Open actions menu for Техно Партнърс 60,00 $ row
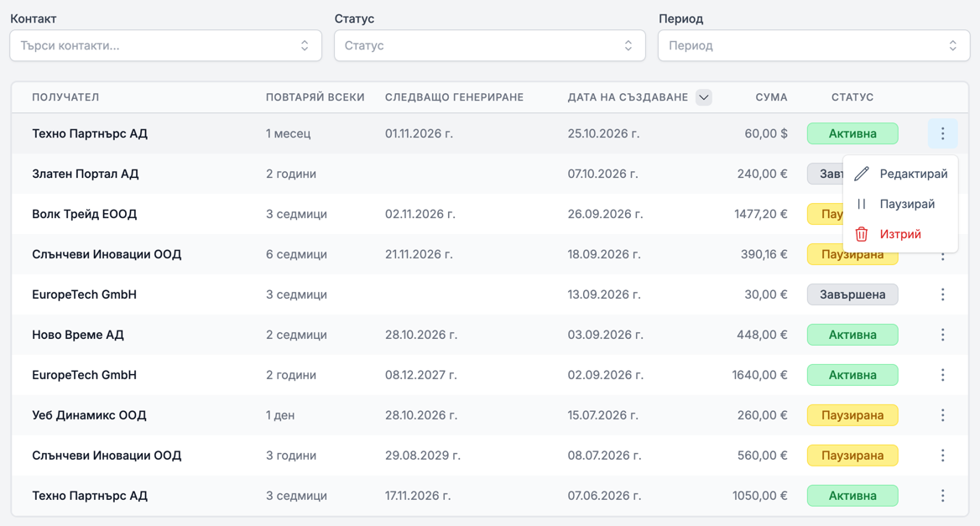980x526 pixels. click(942, 133)
